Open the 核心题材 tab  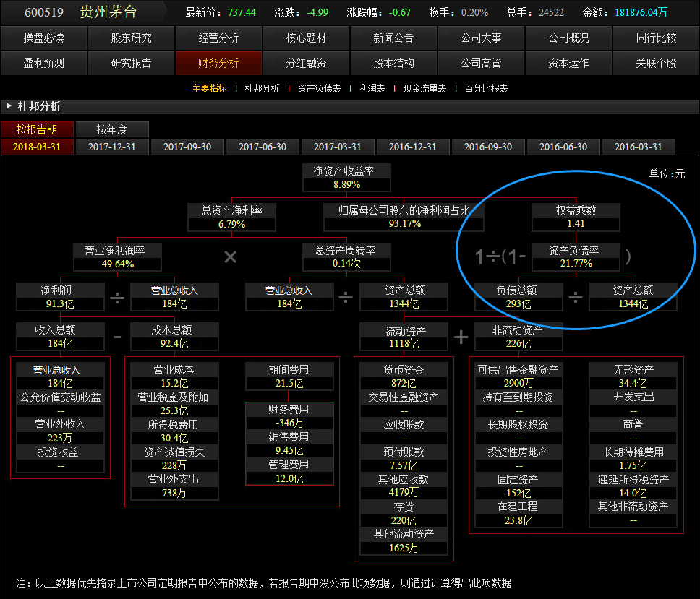click(x=307, y=38)
